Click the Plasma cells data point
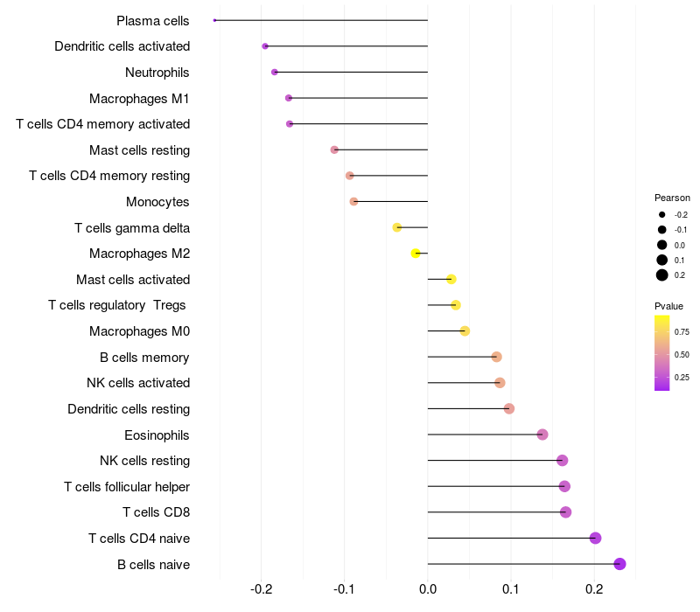700x612 pixels. pyautogui.click(x=214, y=20)
